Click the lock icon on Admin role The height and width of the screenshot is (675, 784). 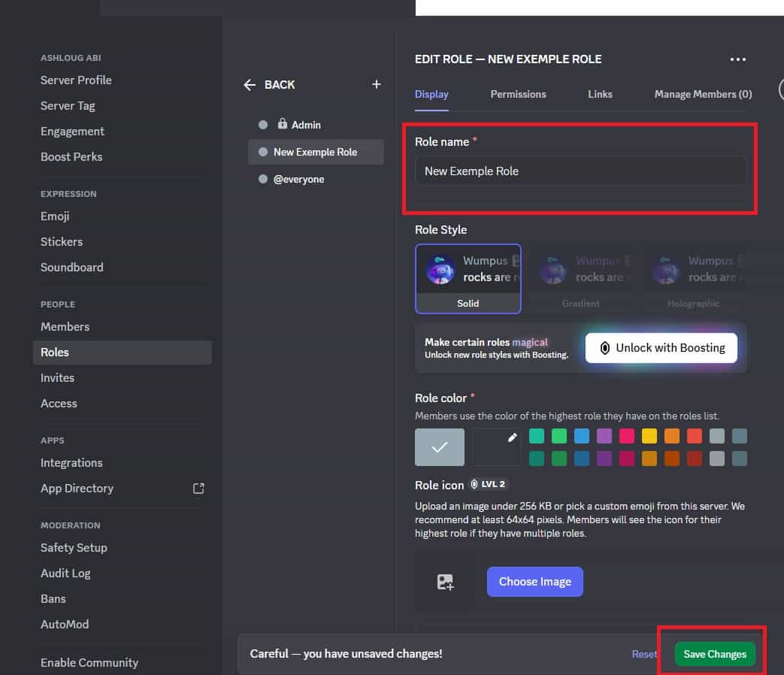click(x=283, y=124)
